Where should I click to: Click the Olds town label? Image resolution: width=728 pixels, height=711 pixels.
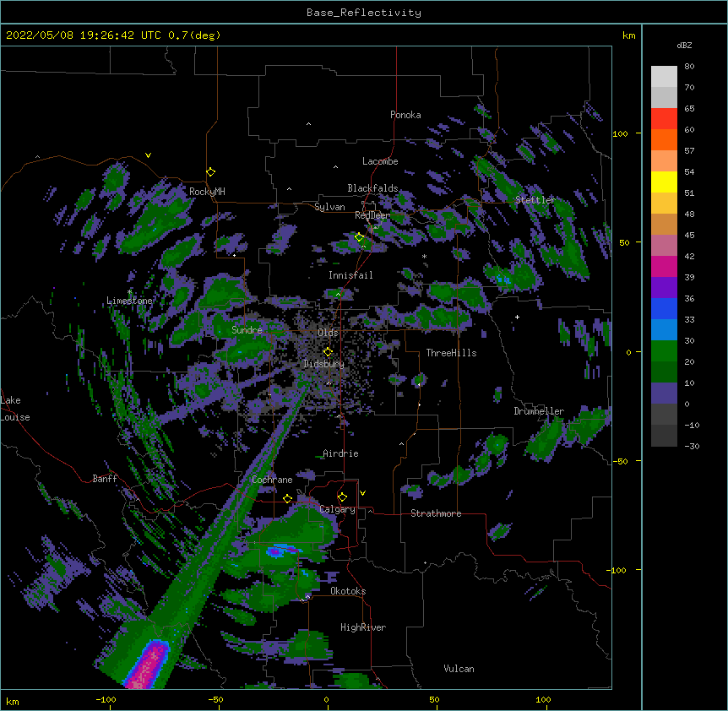(328, 333)
